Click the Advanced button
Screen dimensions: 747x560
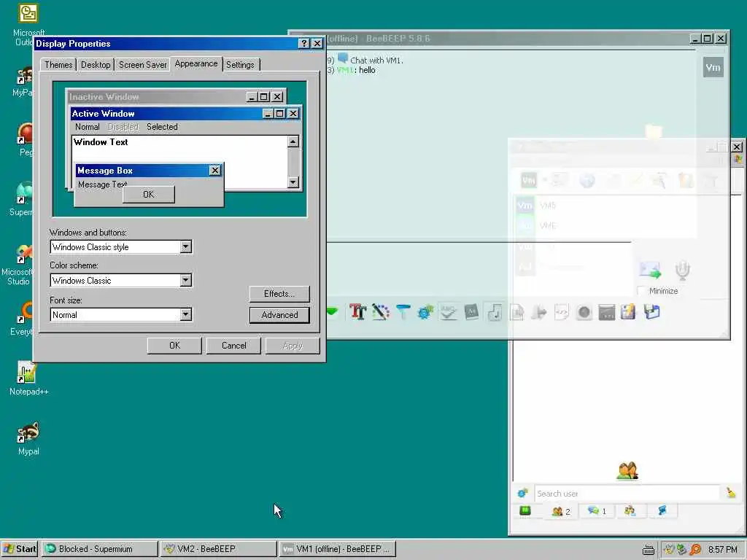point(279,315)
